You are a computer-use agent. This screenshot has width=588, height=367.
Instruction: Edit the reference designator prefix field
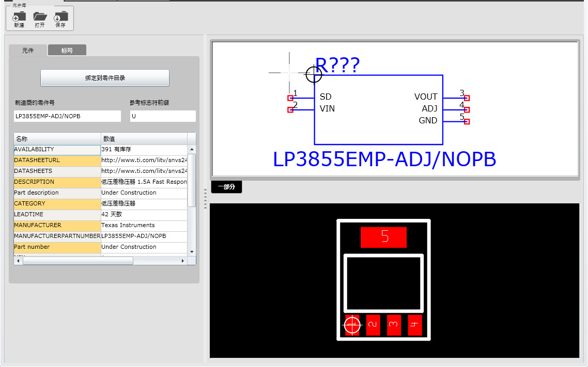pos(163,116)
